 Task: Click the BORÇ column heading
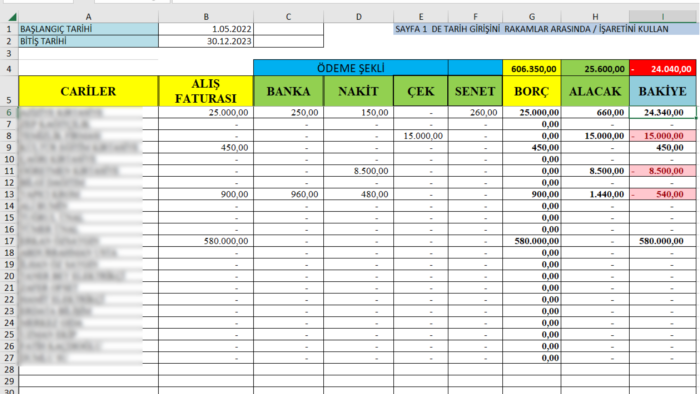tap(532, 91)
